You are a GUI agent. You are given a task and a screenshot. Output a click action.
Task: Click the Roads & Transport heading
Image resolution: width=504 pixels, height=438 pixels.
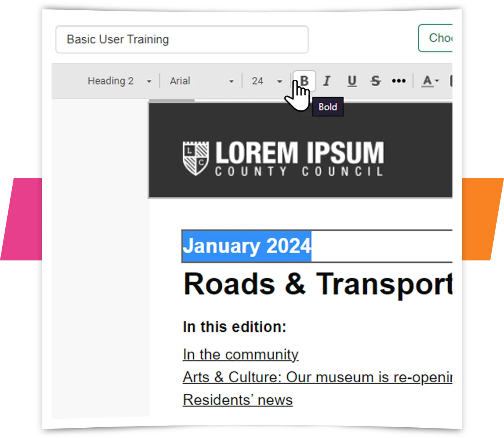(317, 284)
